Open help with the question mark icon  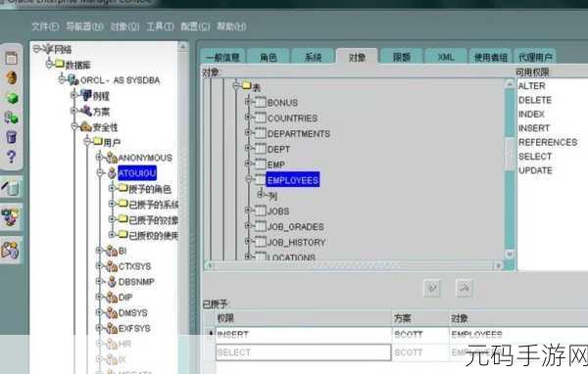pos(11,157)
